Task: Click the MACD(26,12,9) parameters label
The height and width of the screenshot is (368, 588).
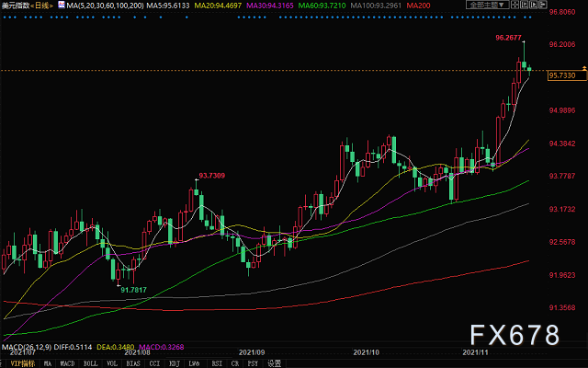Action: click(27, 347)
